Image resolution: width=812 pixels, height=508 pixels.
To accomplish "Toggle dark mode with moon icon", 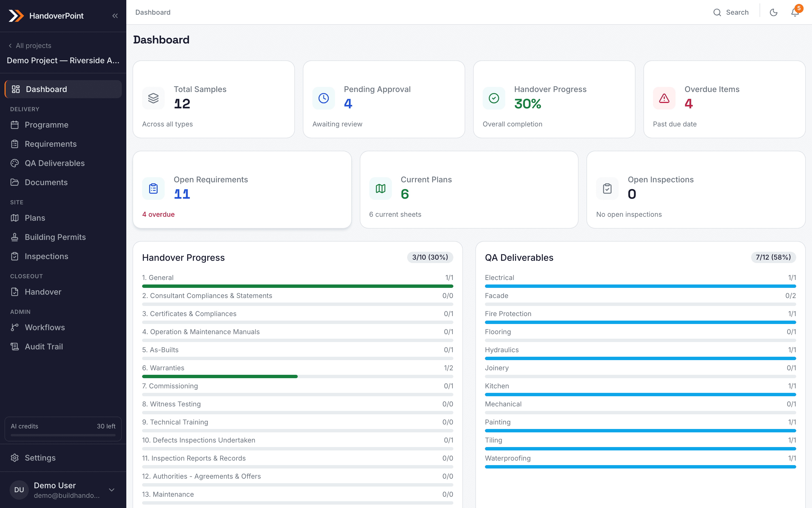I will tap(773, 12).
